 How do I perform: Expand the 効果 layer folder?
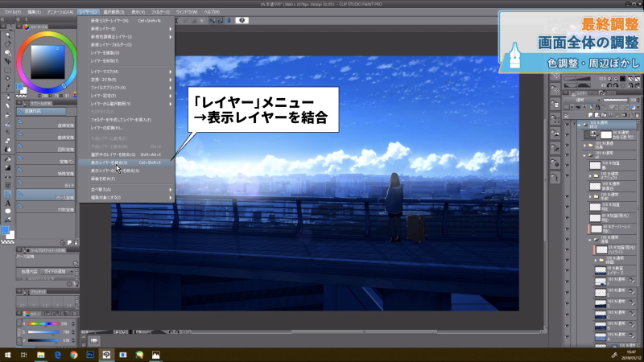[x=585, y=145]
